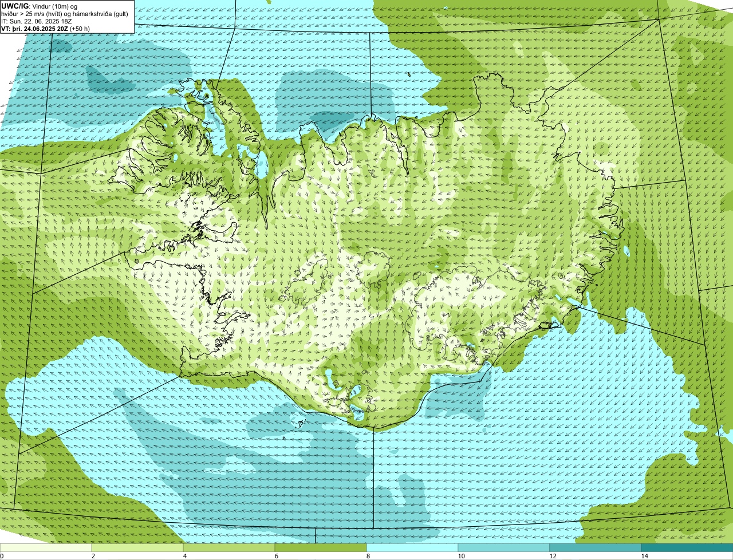
Task: Click the 4–6 m/s green legend band
Action: click(229, 547)
